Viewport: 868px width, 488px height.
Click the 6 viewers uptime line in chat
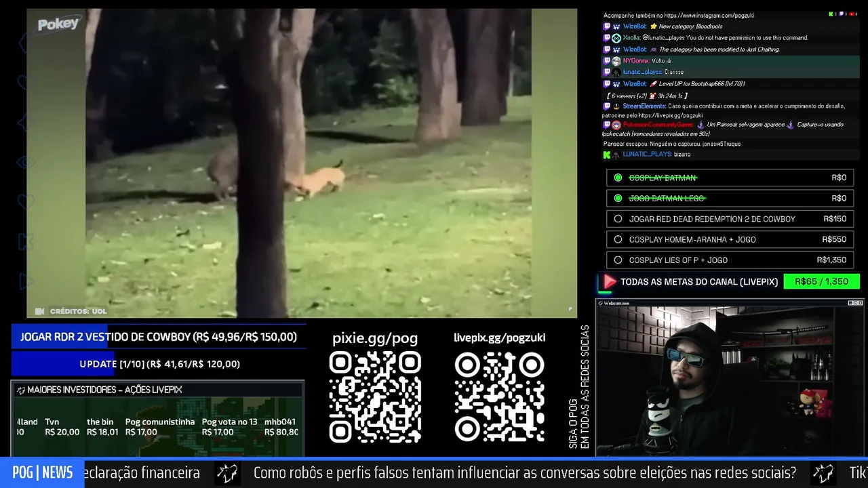(647, 96)
